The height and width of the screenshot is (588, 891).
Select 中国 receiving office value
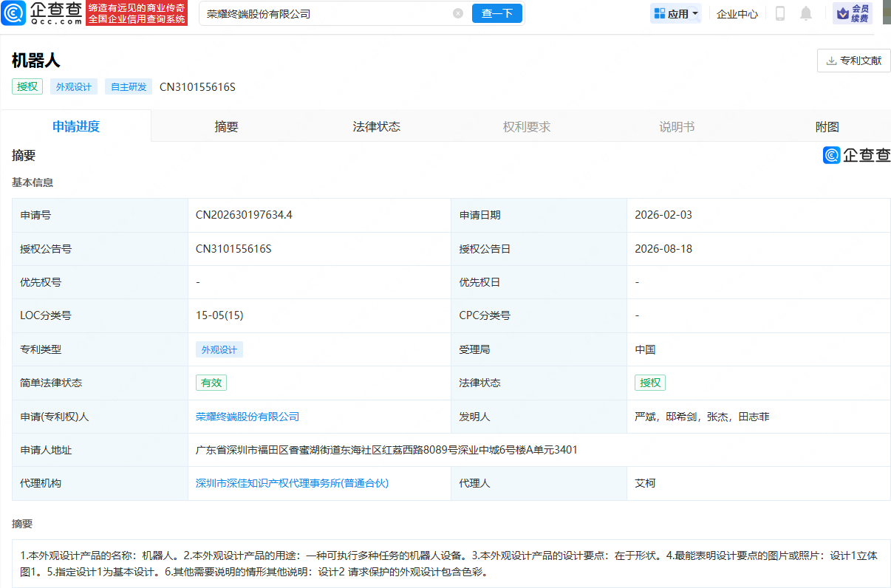click(x=645, y=349)
